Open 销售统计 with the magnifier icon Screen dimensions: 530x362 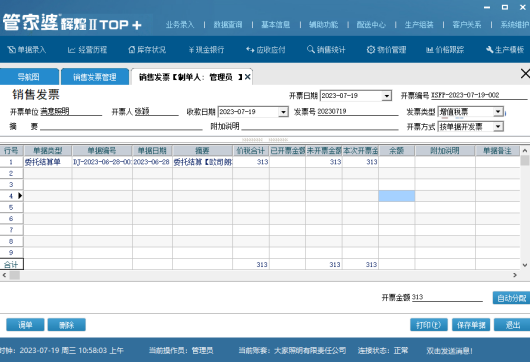coord(326,50)
